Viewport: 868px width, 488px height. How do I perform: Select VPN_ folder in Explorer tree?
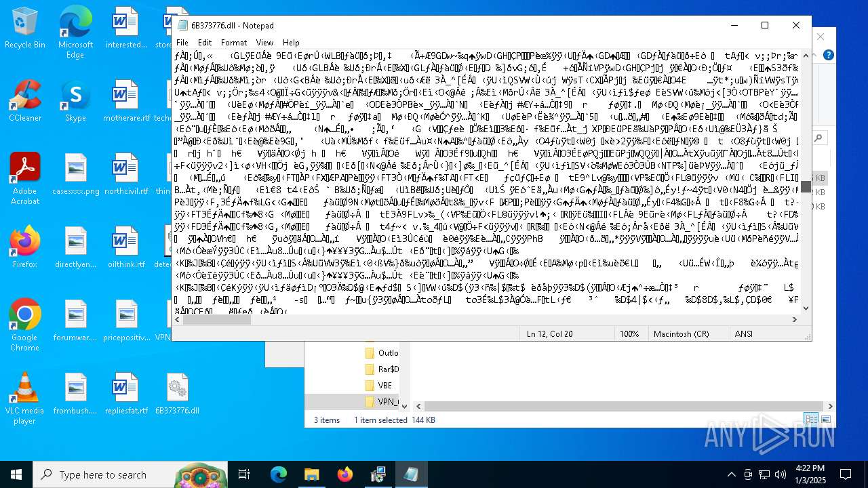382,401
